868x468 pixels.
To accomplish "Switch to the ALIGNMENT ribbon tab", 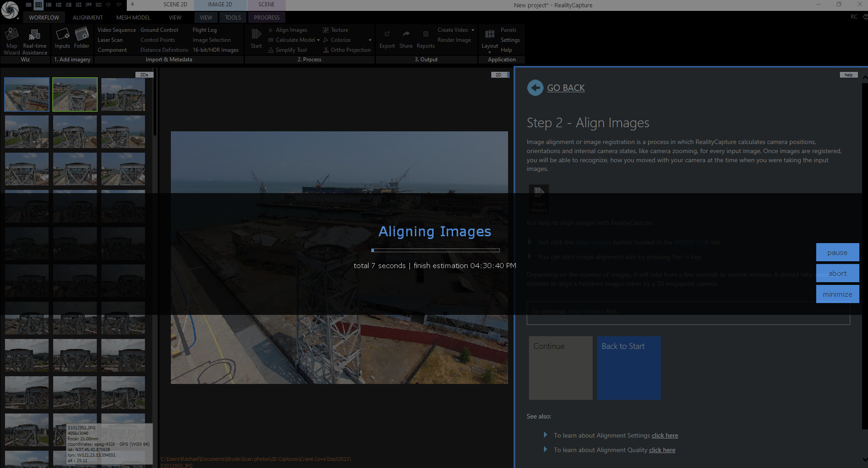I will tap(88, 18).
